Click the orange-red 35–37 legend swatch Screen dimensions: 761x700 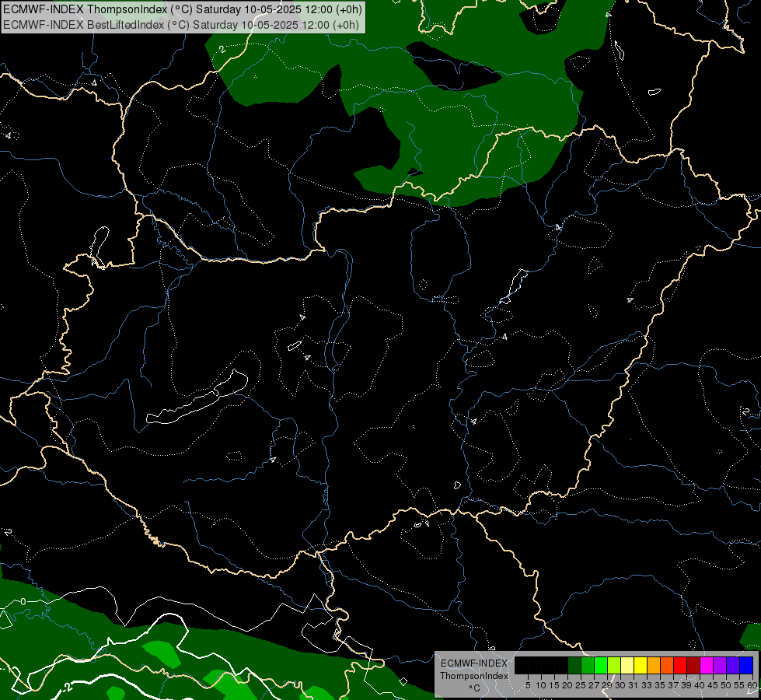tap(667, 665)
